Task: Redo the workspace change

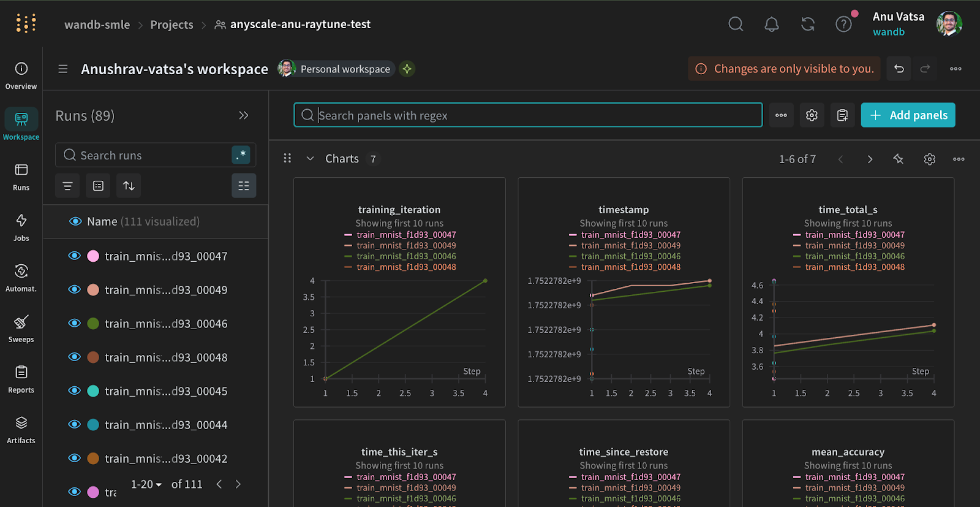Action: tap(925, 69)
